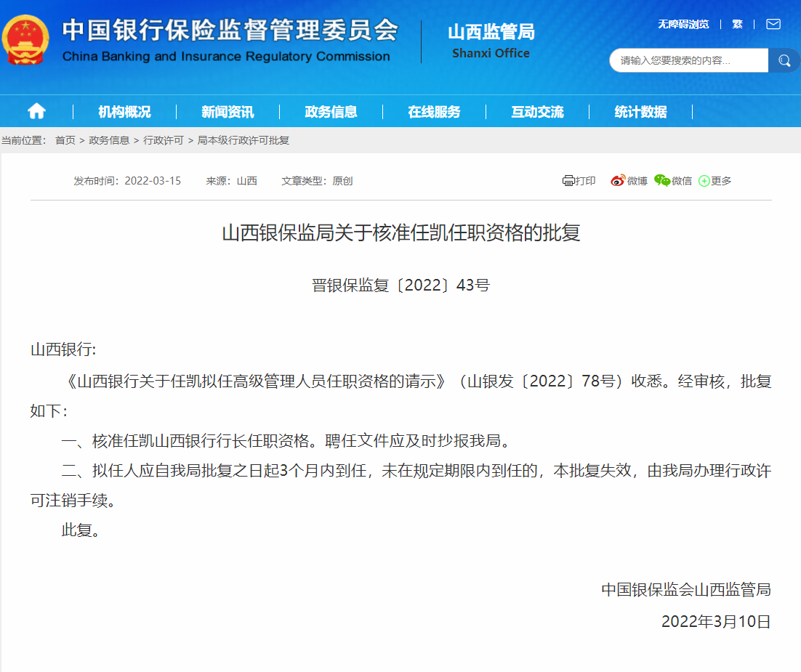The height and width of the screenshot is (672, 801).
Task: Share via the Weibo 微博 icon
Action: [x=629, y=181]
